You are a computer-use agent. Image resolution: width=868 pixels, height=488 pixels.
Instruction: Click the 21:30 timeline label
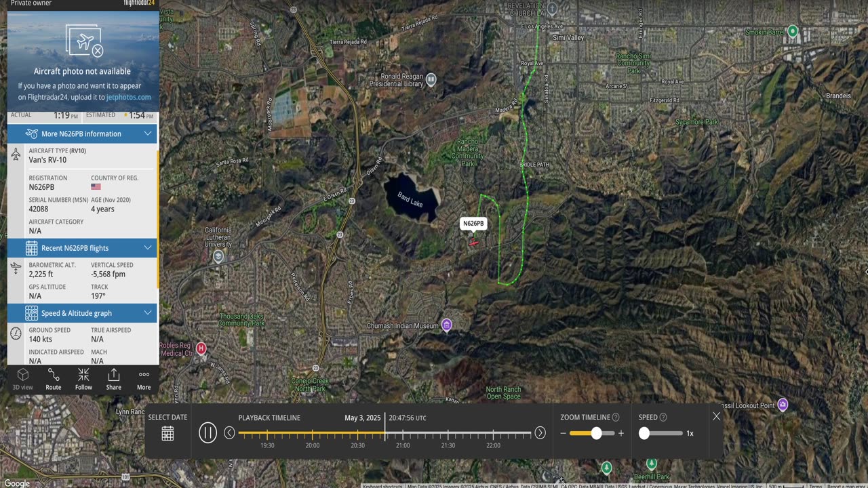tap(448, 445)
